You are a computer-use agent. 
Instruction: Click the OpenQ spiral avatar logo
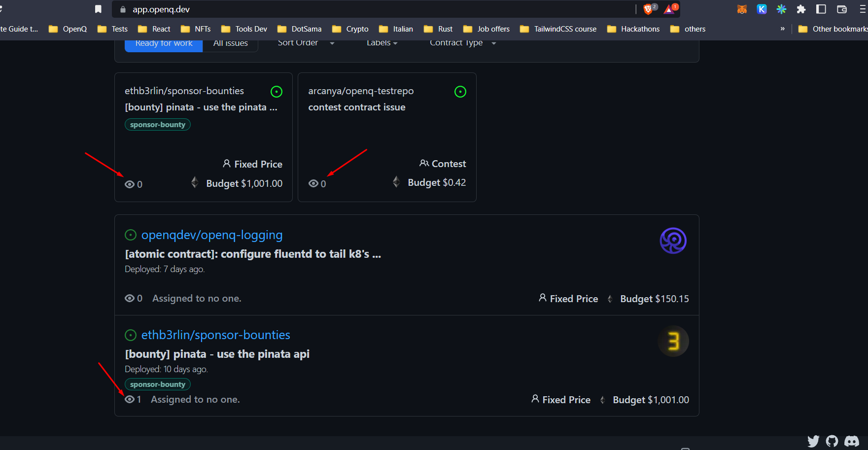coord(673,241)
